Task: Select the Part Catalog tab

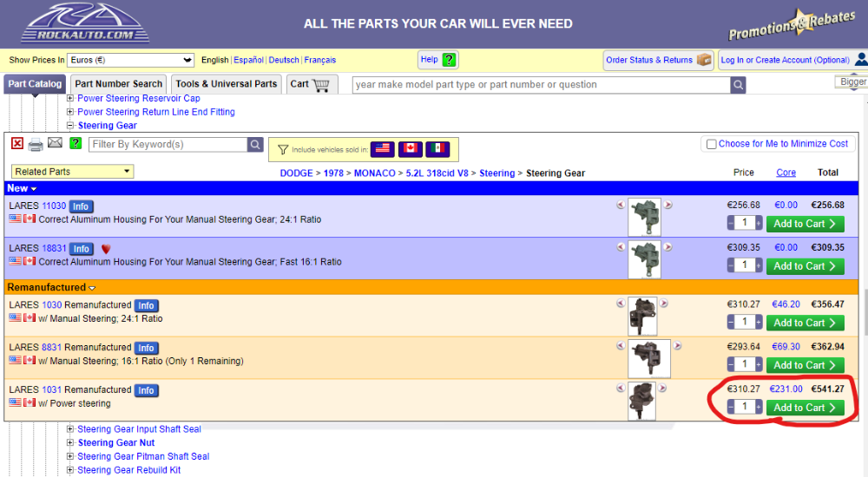Action: 35,84
